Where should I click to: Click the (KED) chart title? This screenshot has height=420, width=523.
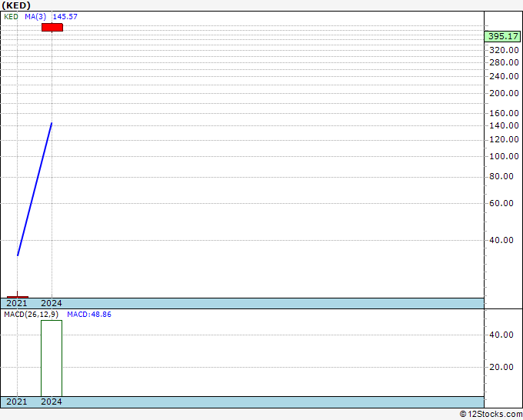point(16,5)
